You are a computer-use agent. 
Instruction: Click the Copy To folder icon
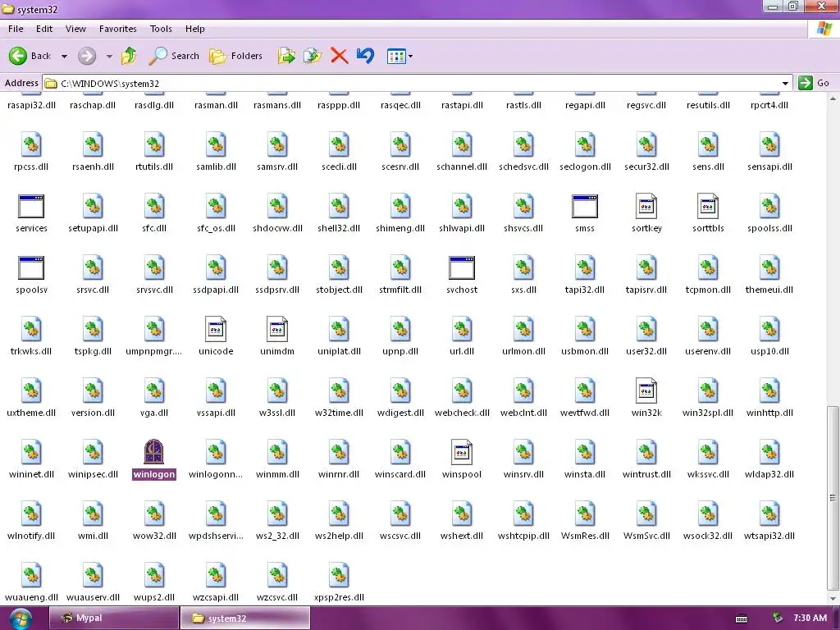tap(313, 56)
